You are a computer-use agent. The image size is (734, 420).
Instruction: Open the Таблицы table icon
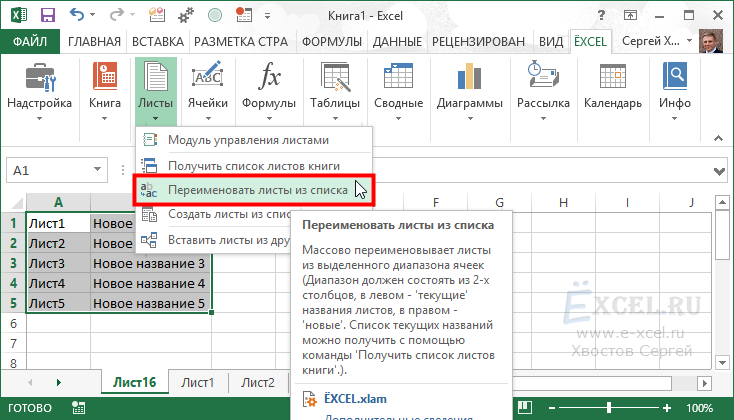(x=335, y=77)
